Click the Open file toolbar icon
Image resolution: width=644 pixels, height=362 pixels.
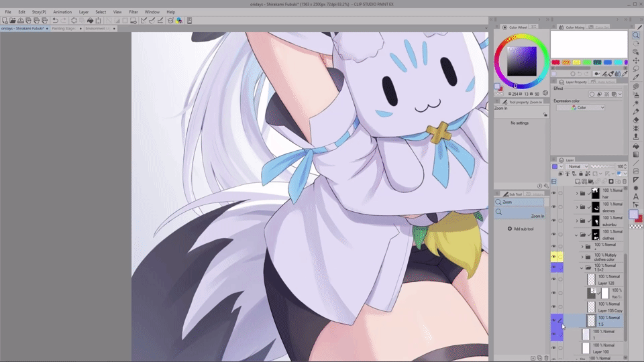click(x=13, y=21)
